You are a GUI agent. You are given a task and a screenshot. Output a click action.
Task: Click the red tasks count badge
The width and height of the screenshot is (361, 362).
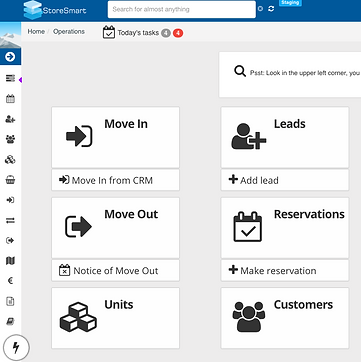point(178,33)
